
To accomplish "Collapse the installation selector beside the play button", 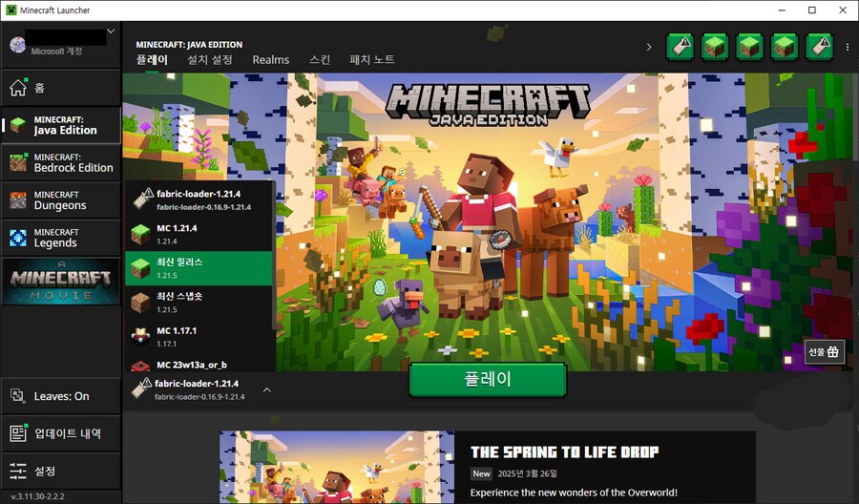I will (x=266, y=389).
